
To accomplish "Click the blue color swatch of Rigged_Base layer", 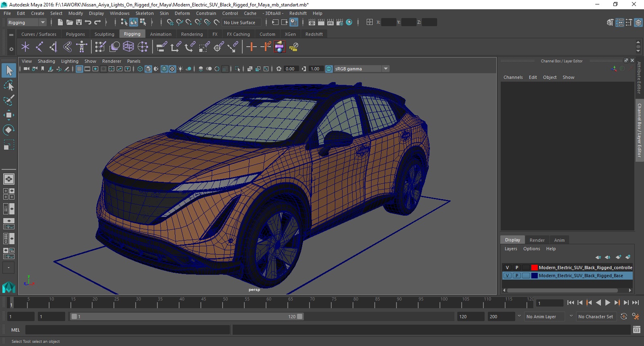I will (534, 276).
